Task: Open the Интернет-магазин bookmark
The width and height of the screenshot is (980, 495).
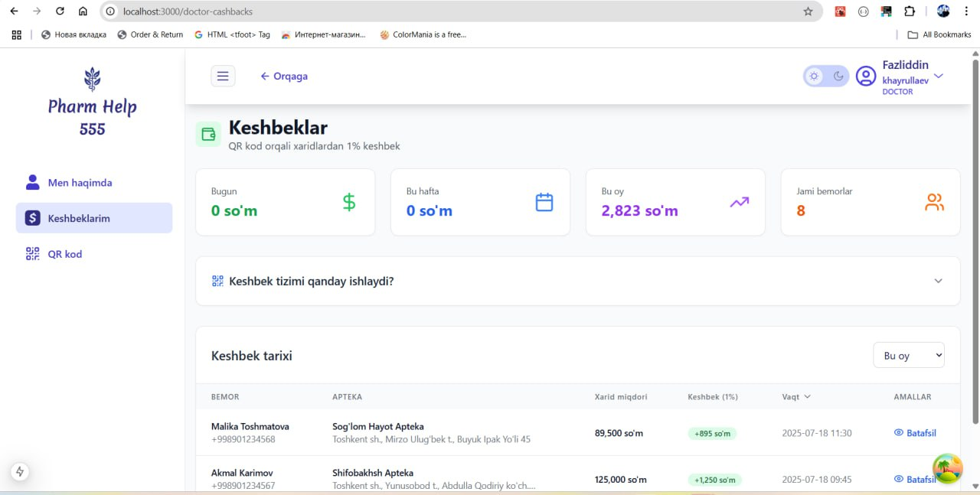Action: click(324, 34)
